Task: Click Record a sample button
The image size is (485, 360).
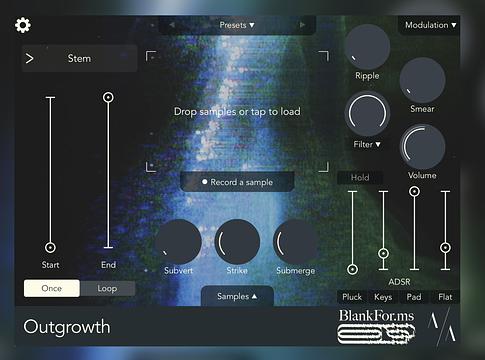Action: pyautogui.click(x=237, y=182)
